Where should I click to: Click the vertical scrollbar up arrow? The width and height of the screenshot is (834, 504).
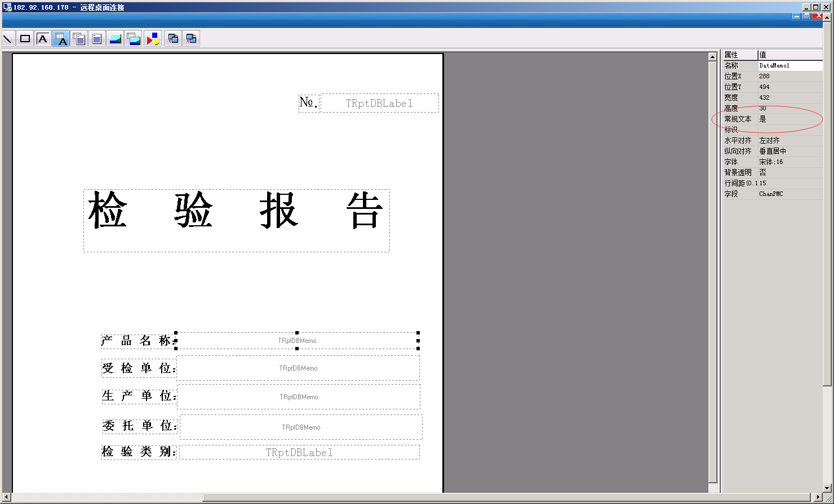[713, 57]
